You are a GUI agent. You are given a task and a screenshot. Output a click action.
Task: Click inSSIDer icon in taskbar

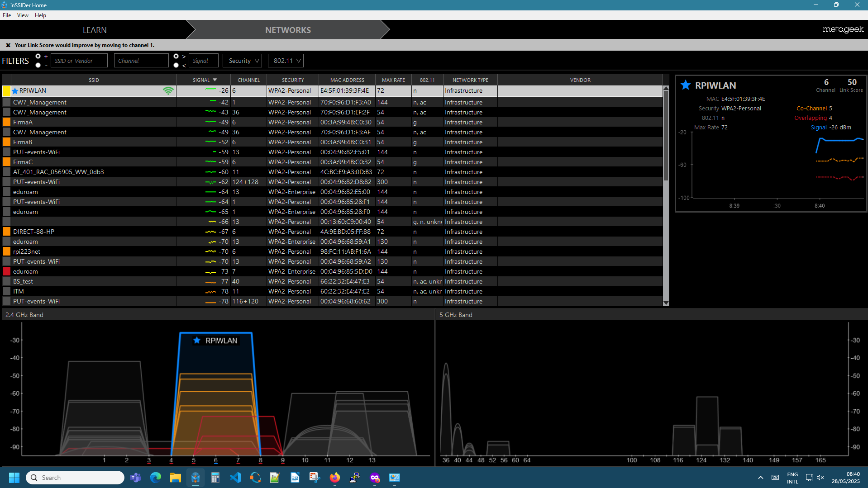tap(196, 478)
